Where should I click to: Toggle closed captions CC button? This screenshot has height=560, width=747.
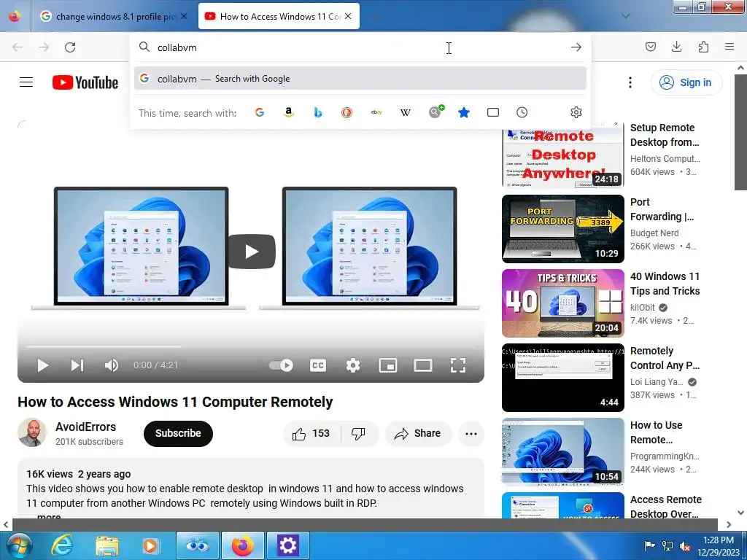(318, 365)
